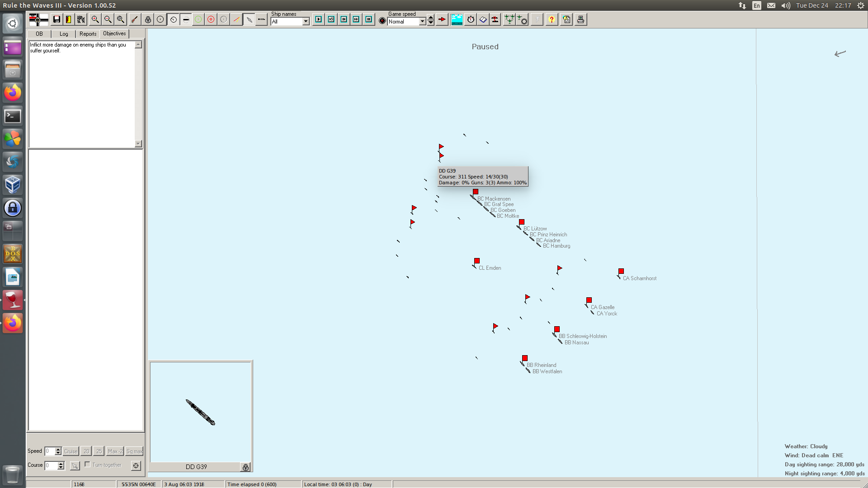This screenshot has height=488, width=868.
Task: Increase the Speed spinner value
Action: (58, 449)
